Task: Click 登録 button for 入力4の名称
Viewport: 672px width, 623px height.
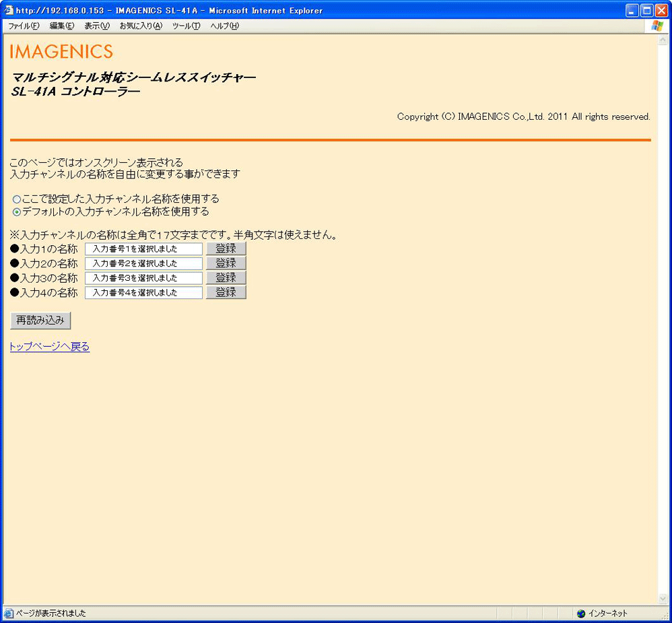Action: coord(226,292)
